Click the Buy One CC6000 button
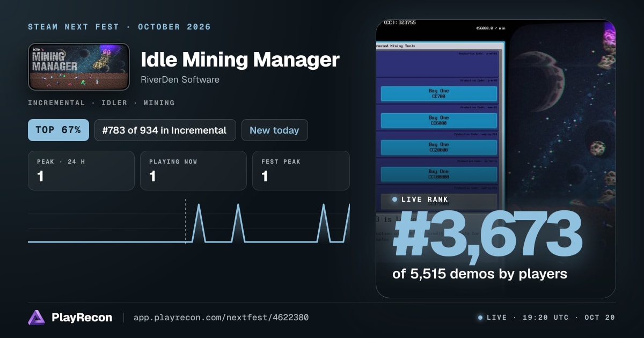Screen dimensions: 644x338 click(x=438, y=120)
